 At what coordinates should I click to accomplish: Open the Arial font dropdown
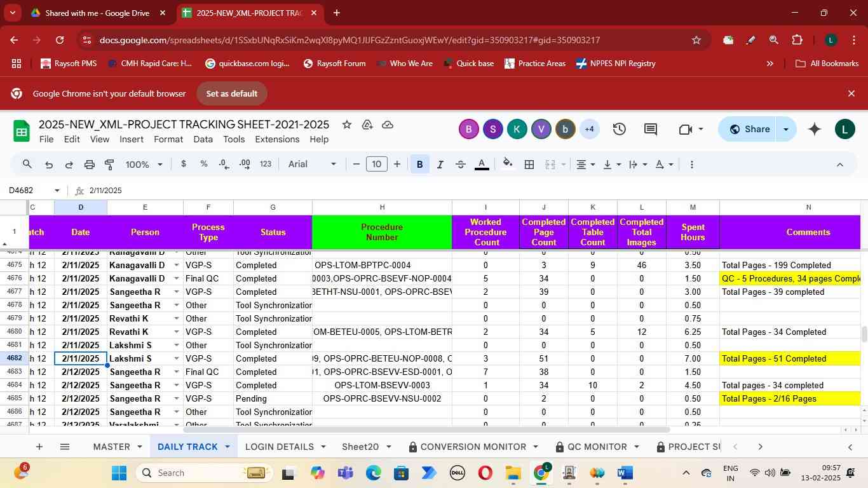point(312,165)
